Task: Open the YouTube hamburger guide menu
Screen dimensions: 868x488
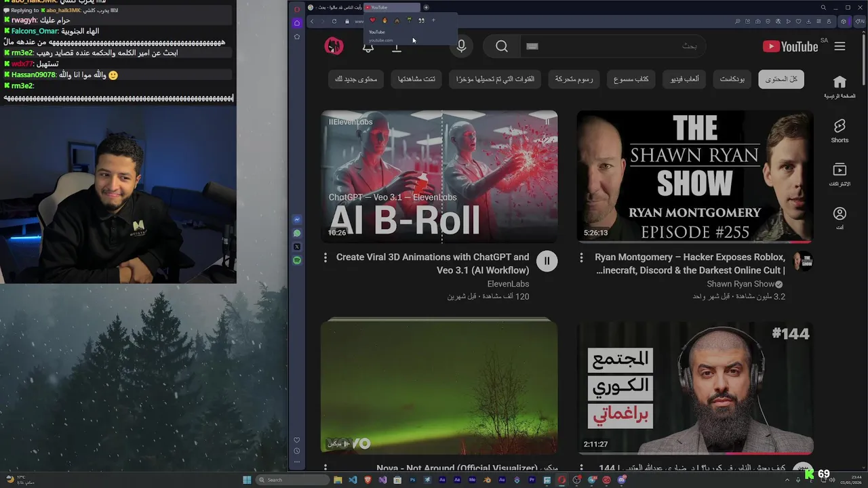Action: click(840, 46)
